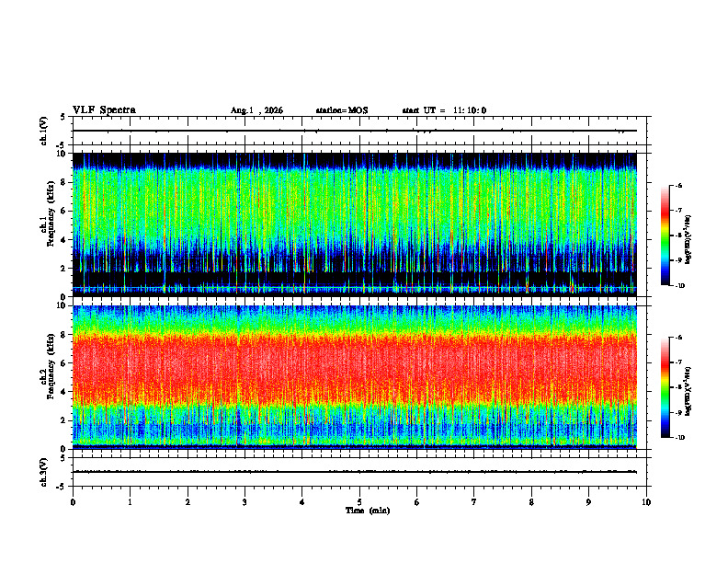Click the ch.1 colorbar log(PSD) unit label
This screenshot has width=728, height=563.
689,239
